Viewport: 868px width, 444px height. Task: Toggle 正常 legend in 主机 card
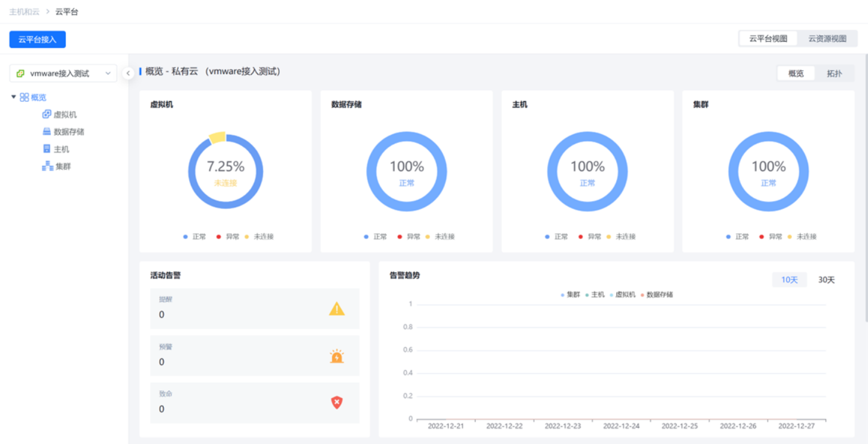click(556, 237)
